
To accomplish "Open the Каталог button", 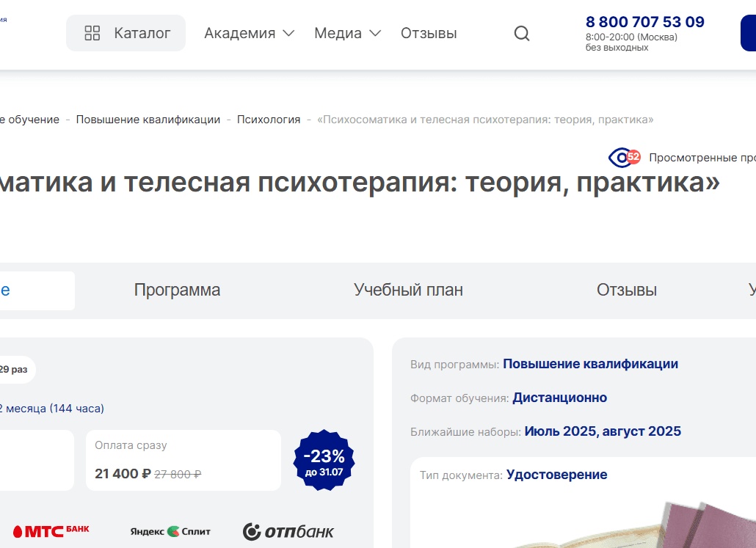I will point(126,33).
